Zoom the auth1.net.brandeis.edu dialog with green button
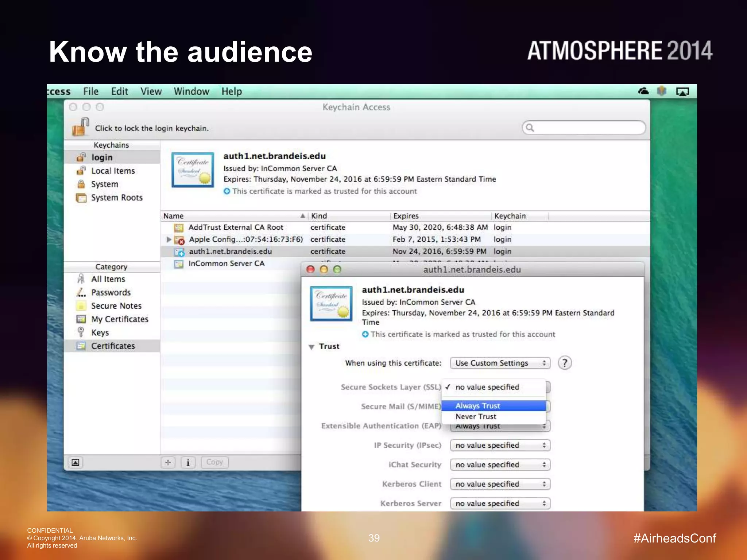The width and height of the screenshot is (747, 560). tap(337, 269)
